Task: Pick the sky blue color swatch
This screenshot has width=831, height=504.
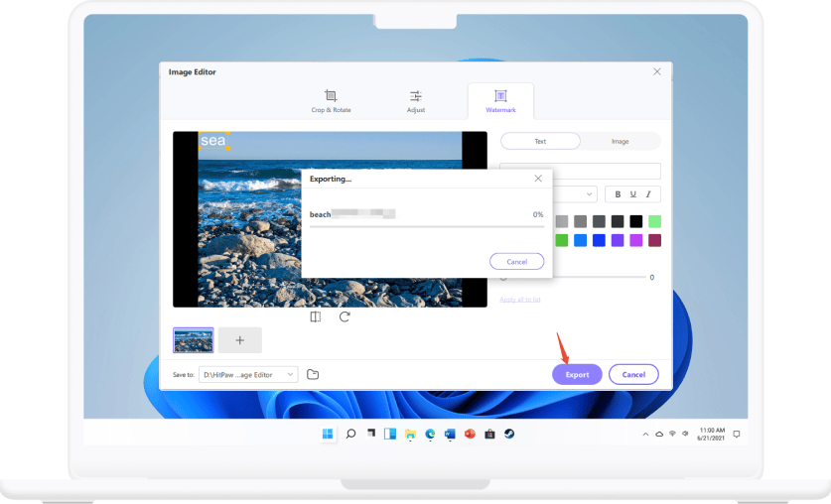Action: (x=581, y=240)
